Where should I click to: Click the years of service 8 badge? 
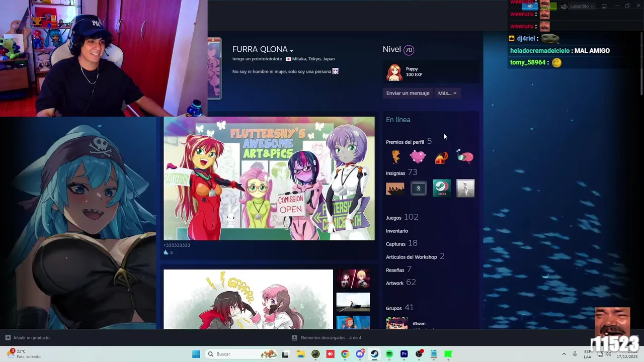pyautogui.click(x=419, y=189)
